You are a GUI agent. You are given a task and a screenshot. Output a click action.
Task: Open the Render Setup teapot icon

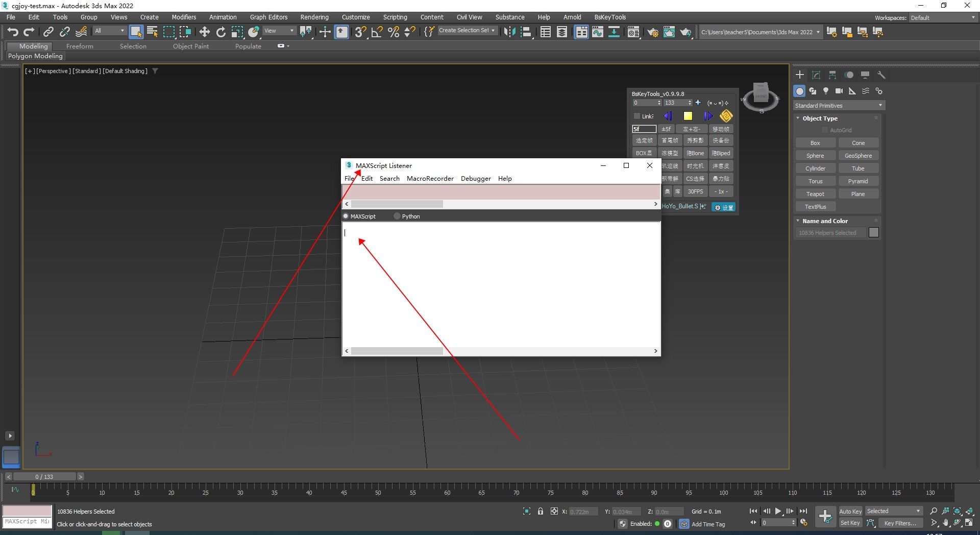652,32
